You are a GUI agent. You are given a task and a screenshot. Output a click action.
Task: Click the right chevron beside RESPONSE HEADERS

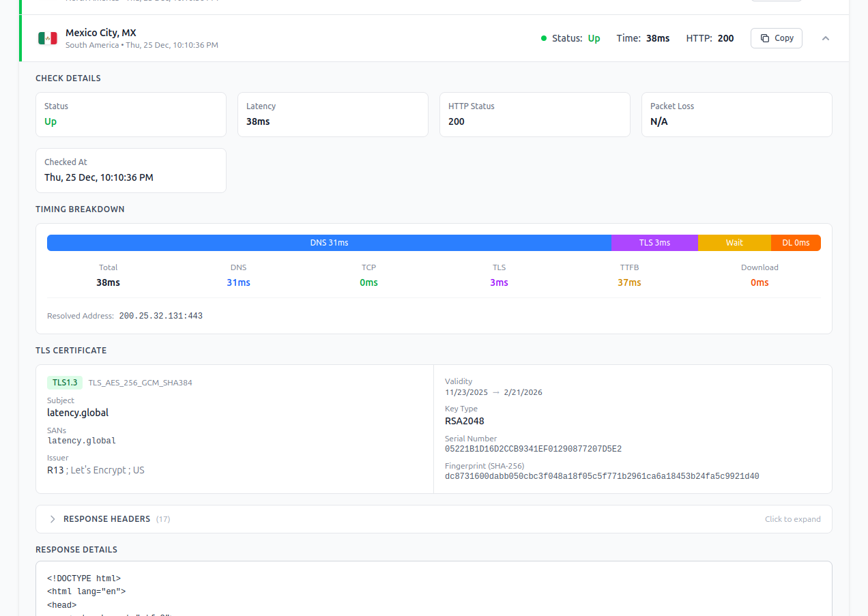52,518
